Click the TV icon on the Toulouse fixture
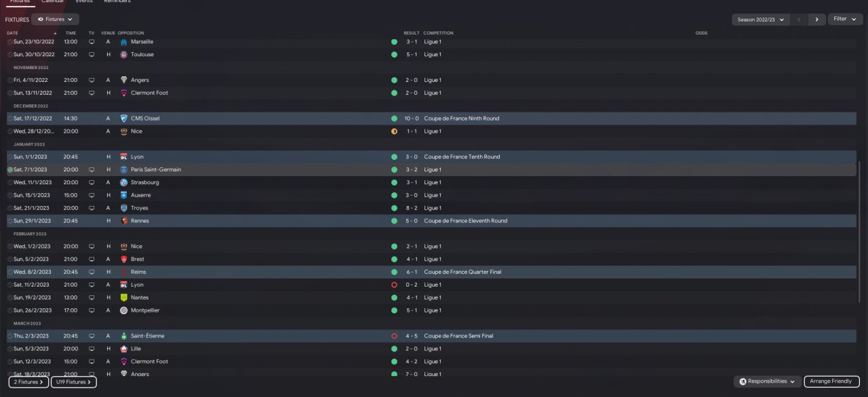The image size is (868, 397). (x=92, y=55)
